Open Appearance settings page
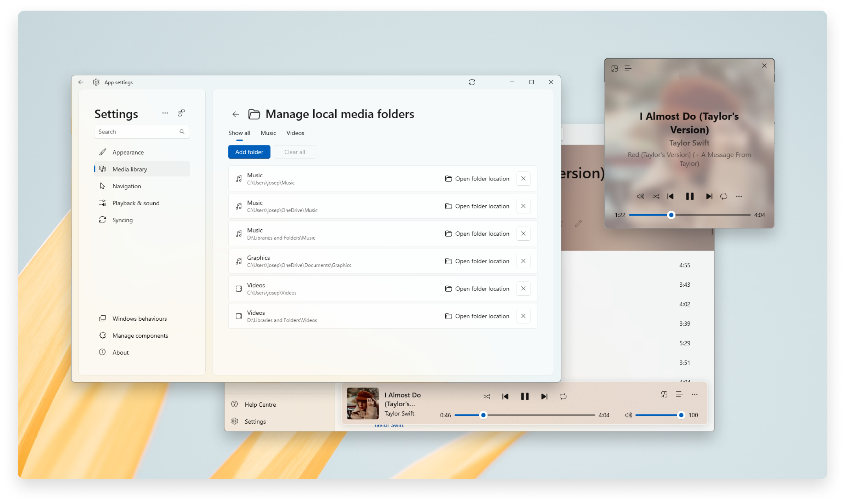Viewport: 845px width, 504px height. coord(142,152)
